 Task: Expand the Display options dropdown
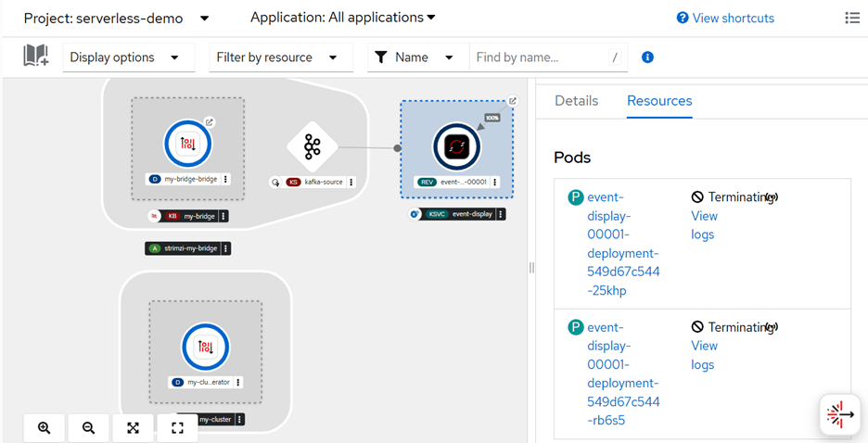[x=124, y=57]
